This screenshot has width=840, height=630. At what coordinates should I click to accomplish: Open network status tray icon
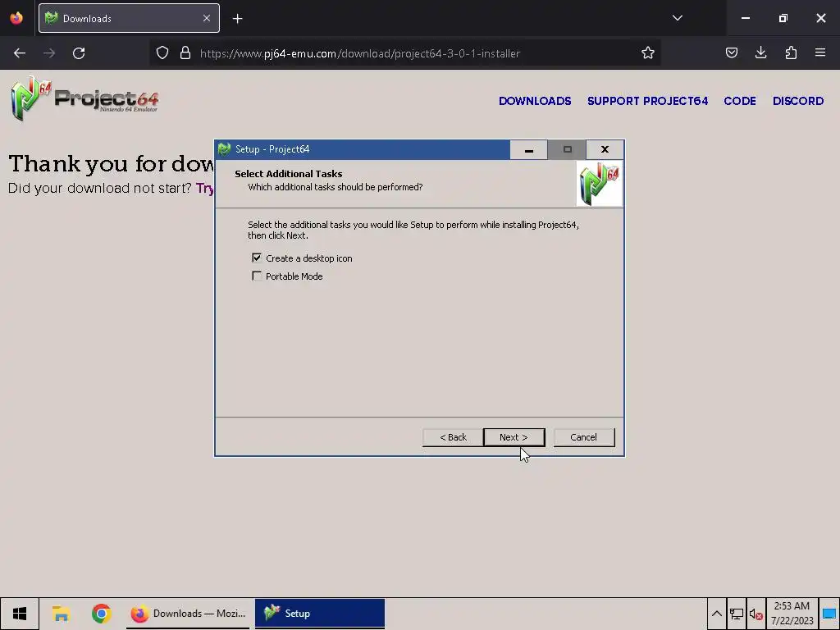[x=736, y=614]
